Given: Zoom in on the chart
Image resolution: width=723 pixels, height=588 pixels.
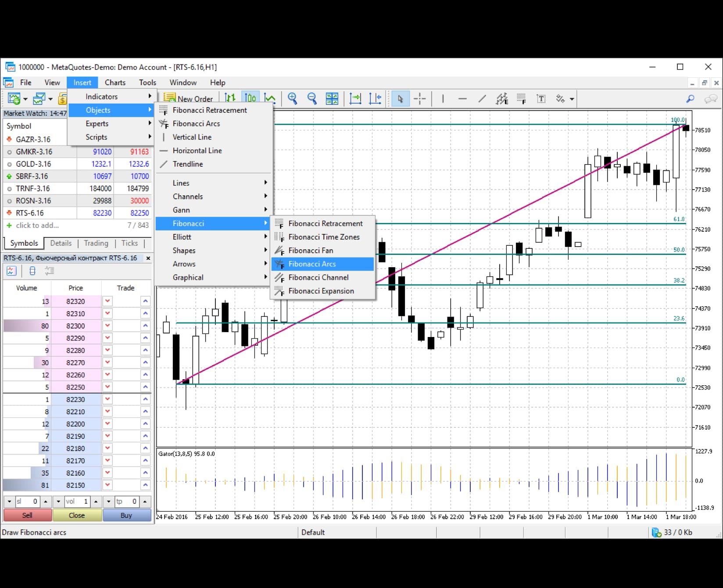Looking at the screenshot, I should [292, 99].
